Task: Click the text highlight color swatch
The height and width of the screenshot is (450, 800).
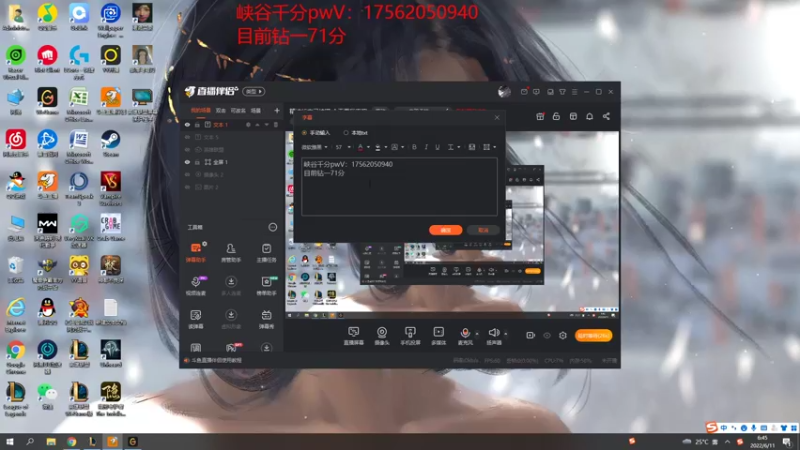Action: pos(378,147)
